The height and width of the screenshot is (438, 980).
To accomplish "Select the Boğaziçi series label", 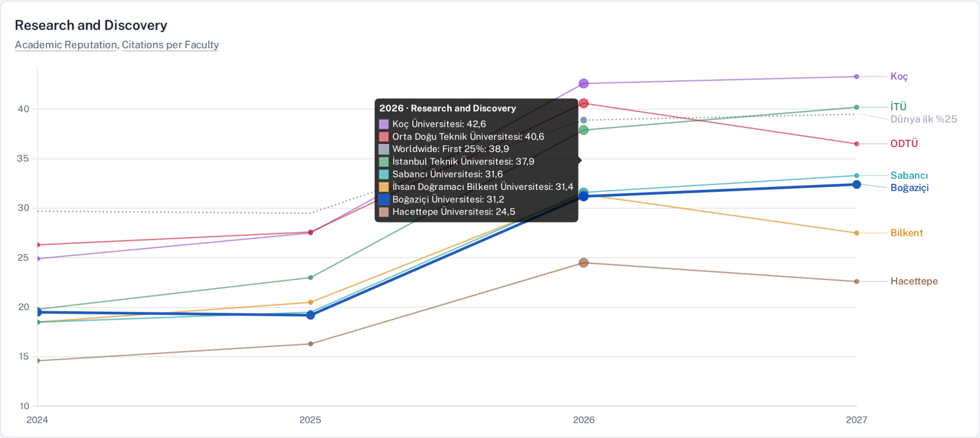I will click(x=910, y=188).
